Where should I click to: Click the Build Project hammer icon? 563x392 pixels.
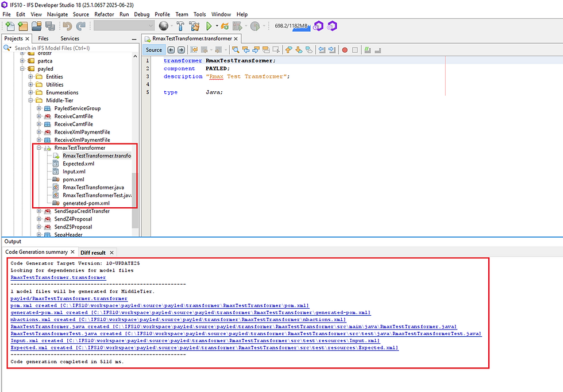tap(180, 26)
